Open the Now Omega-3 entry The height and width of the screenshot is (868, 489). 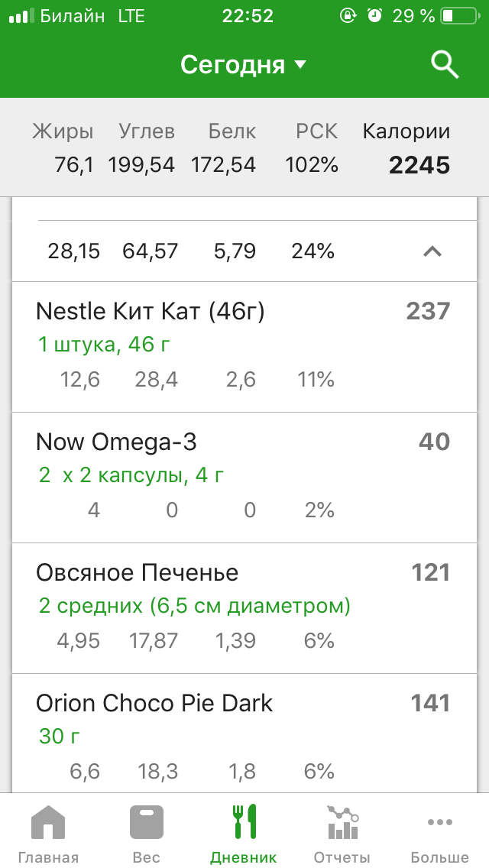click(x=244, y=478)
